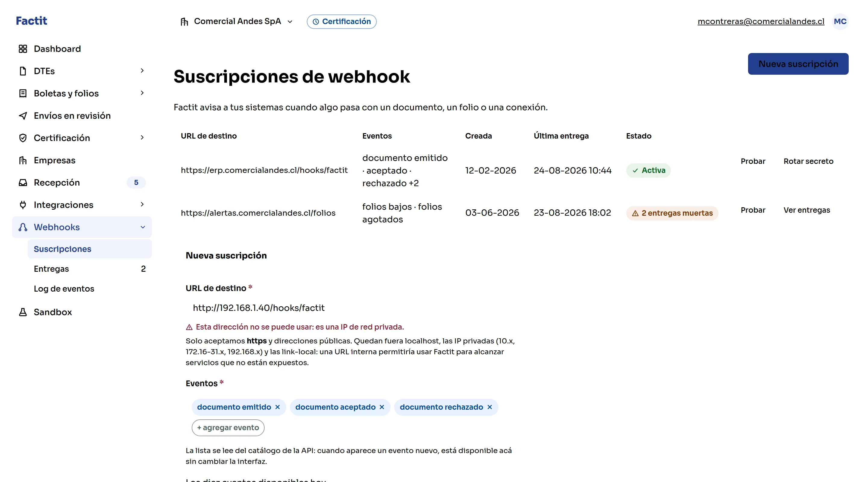Click Ver entregas for alertas hook
The image size is (868, 482).
(x=807, y=210)
